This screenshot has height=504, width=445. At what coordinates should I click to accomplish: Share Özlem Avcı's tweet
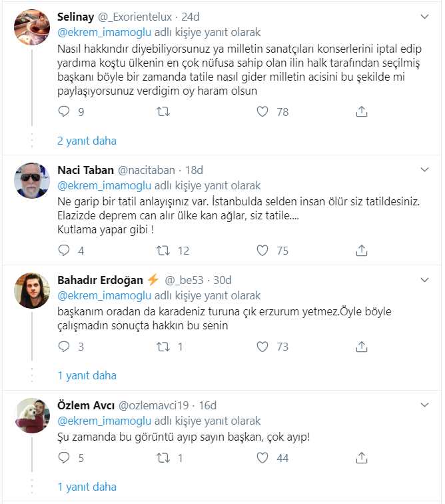pos(362,458)
